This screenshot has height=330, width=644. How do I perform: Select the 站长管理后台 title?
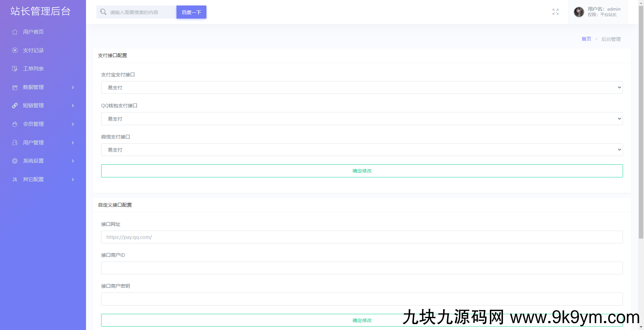pyautogui.click(x=40, y=11)
